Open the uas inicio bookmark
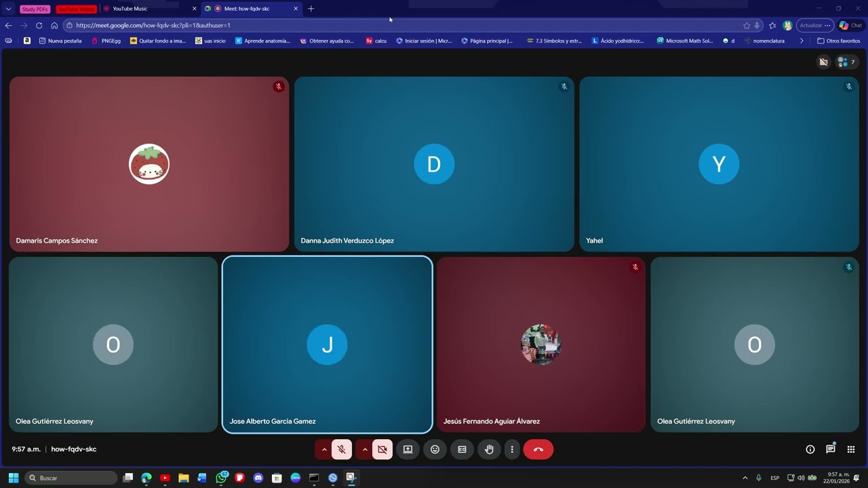Image resolution: width=868 pixels, height=488 pixels. [210, 41]
